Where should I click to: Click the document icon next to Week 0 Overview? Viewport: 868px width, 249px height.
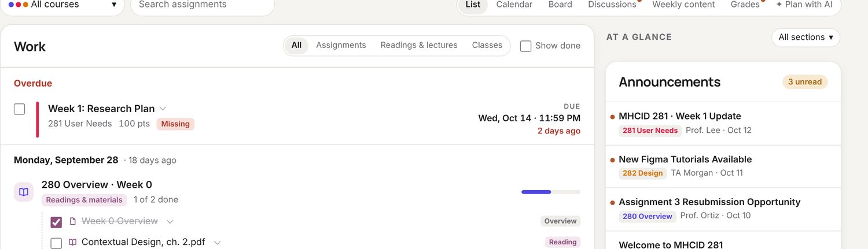(73, 221)
